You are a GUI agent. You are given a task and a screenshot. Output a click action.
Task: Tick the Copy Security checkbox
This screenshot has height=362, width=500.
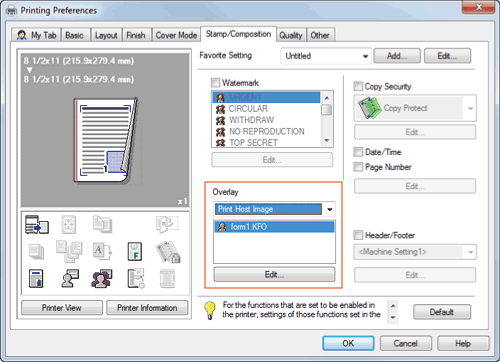pyautogui.click(x=358, y=86)
